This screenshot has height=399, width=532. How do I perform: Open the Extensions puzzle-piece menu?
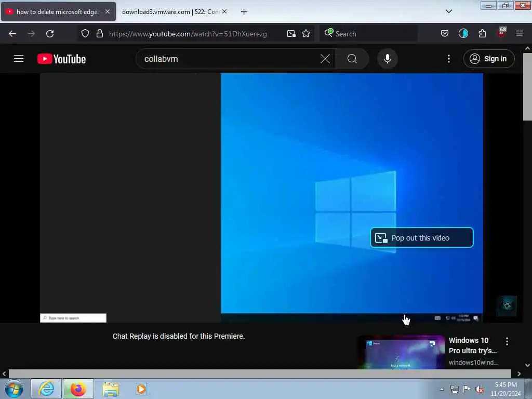click(482, 34)
